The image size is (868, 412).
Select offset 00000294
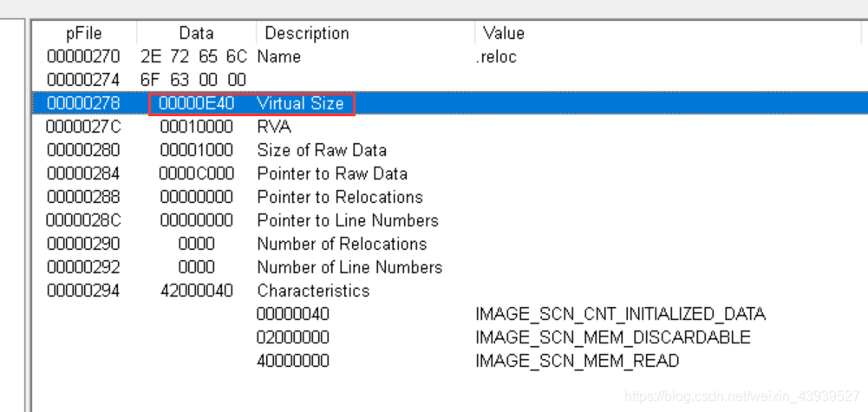tap(83, 291)
